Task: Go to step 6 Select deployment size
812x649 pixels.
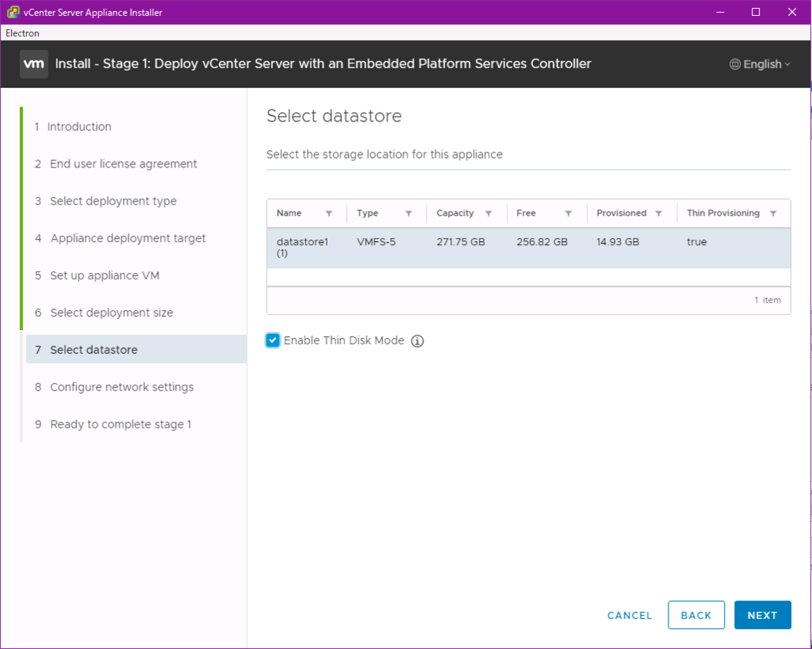Action: (104, 313)
